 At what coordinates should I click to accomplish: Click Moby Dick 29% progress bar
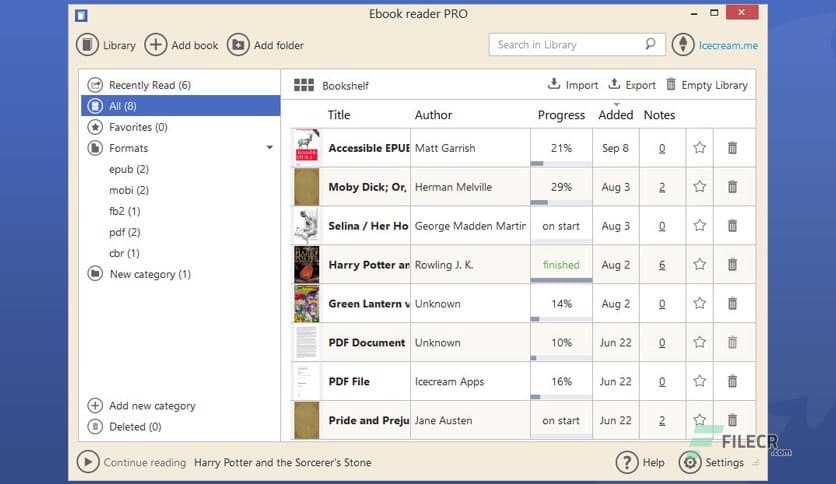tap(561, 202)
